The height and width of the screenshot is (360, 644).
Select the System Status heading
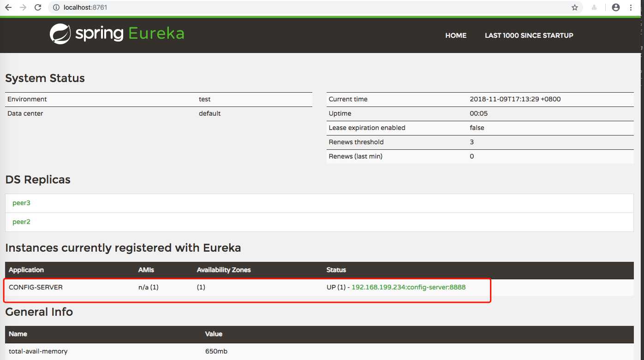(45, 78)
